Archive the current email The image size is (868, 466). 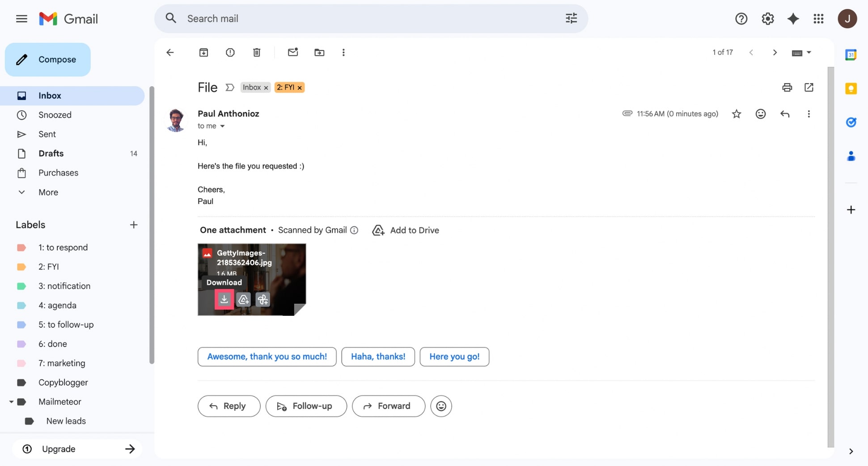pos(203,52)
